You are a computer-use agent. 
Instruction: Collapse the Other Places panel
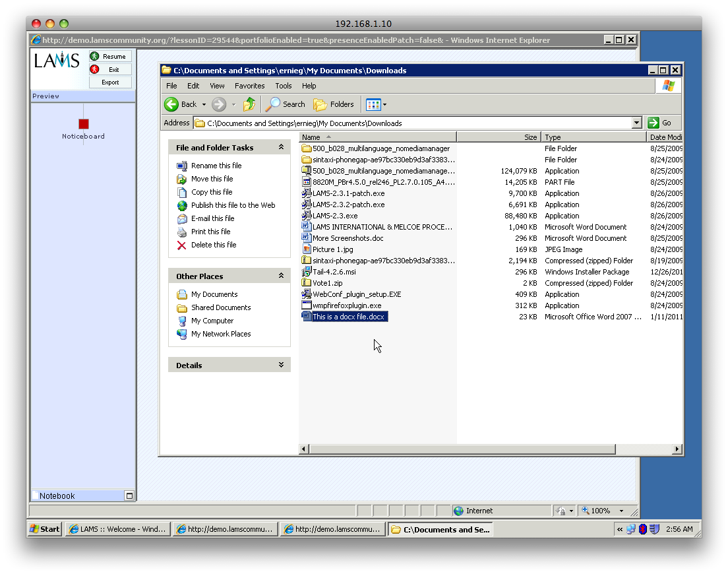click(281, 276)
